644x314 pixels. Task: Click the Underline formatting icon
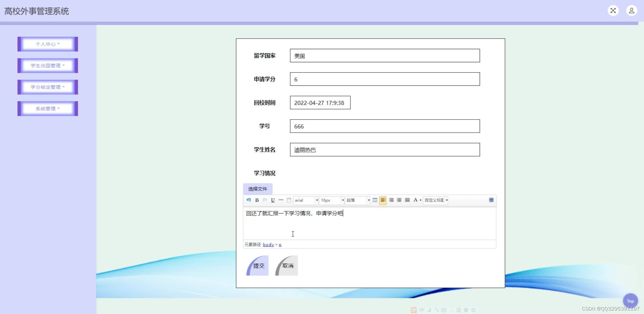click(x=273, y=200)
